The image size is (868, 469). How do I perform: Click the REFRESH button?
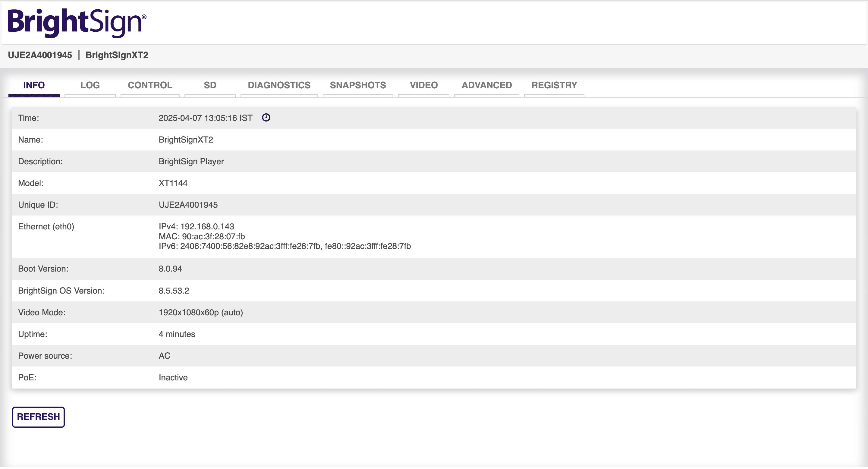(x=38, y=417)
